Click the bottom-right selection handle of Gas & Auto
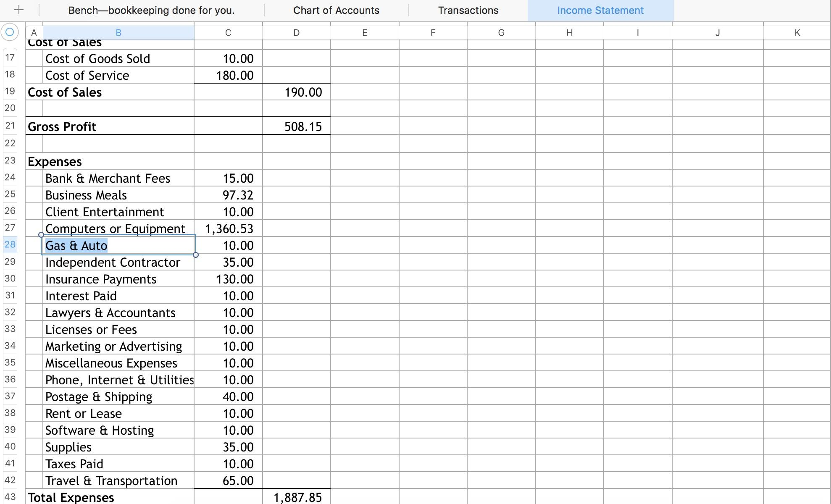 pos(196,255)
